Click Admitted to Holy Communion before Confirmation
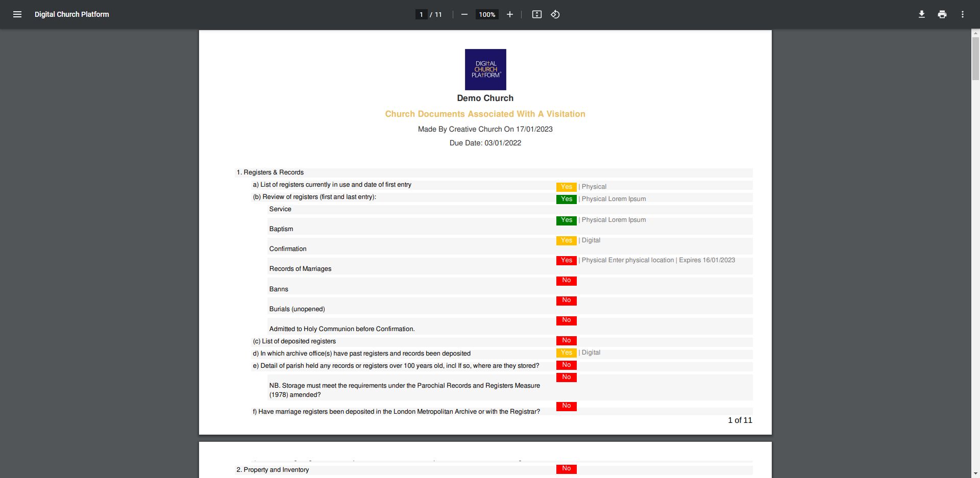Viewport: 980px width, 478px height. 342,329
